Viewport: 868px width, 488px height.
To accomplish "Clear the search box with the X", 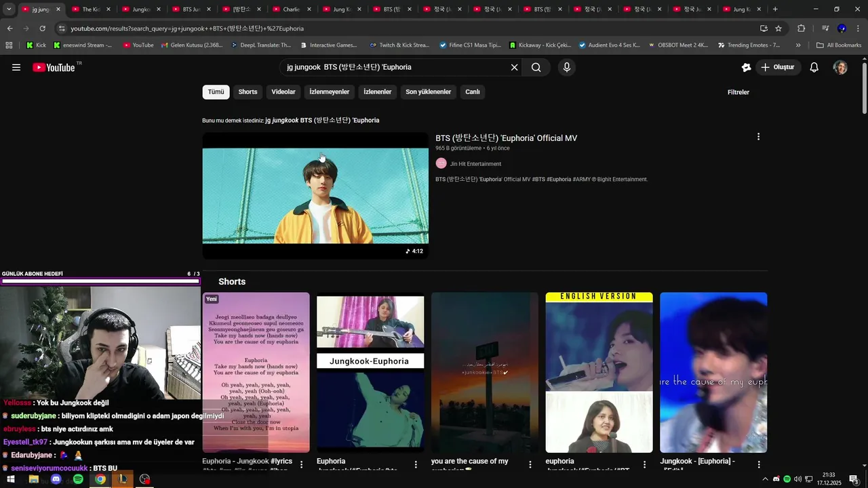I will coord(514,67).
